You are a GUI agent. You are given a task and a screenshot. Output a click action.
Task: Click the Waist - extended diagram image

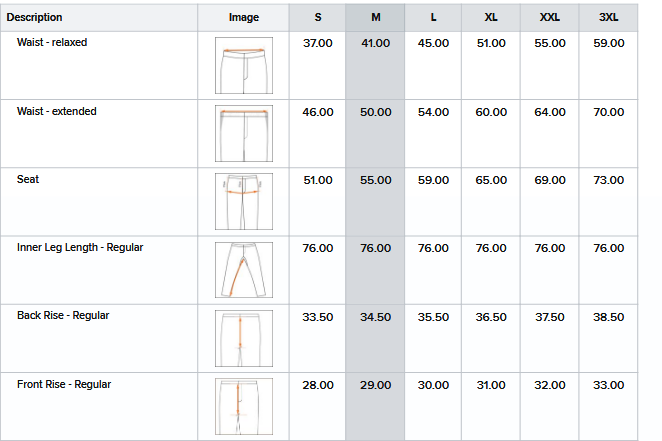pos(243,133)
